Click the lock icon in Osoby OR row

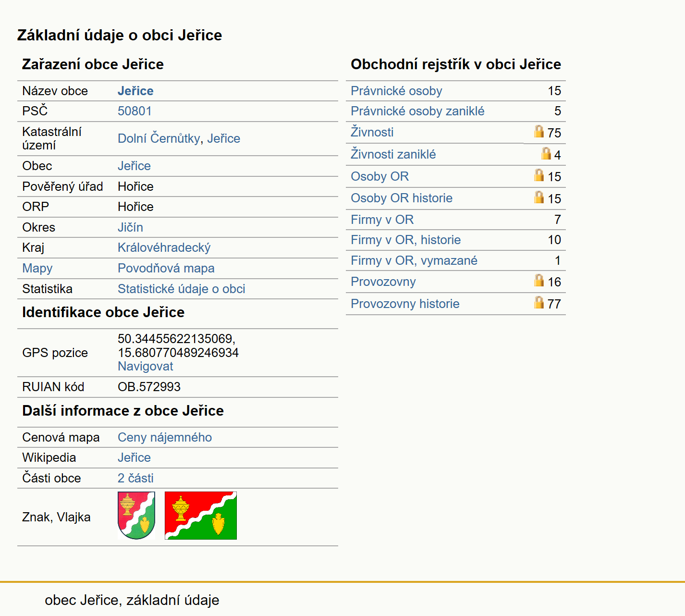coord(539,175)
